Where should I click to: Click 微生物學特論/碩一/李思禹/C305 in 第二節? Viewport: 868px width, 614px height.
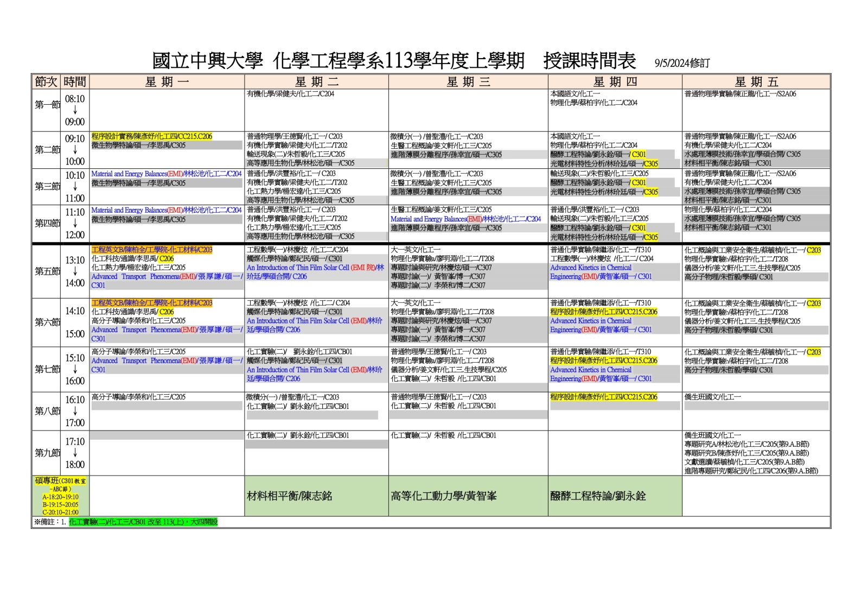(138, 145)
